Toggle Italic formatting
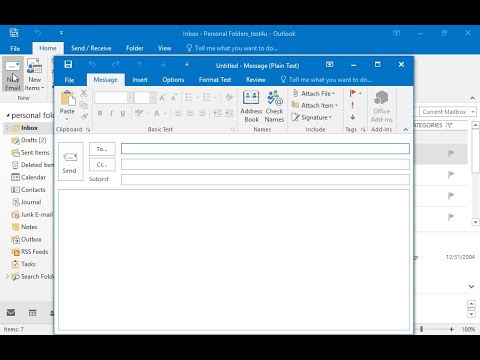Viewport: 480px width, 360px height. point(111,113)
